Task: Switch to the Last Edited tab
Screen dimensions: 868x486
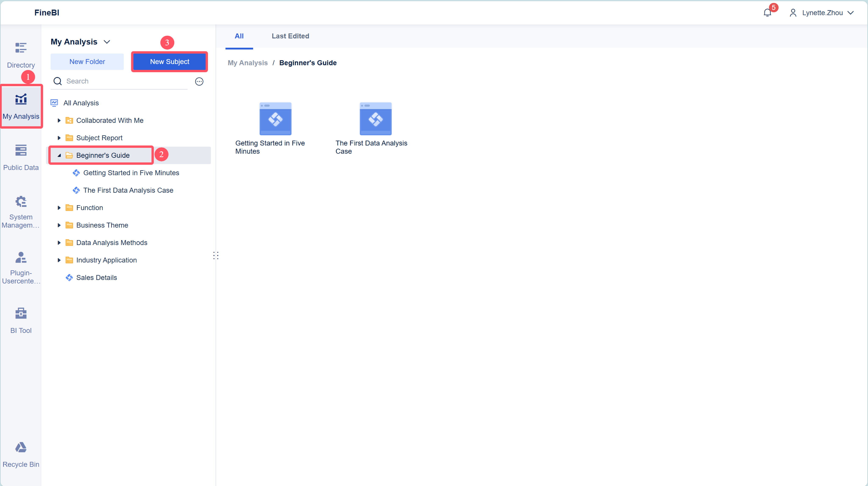Action: (x=290, y=36)
